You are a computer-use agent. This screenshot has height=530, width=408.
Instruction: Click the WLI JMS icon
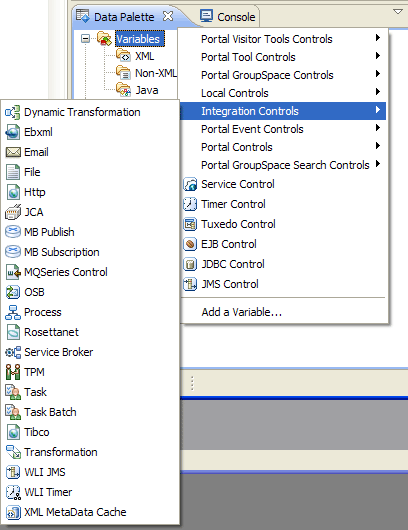point(13,472)
